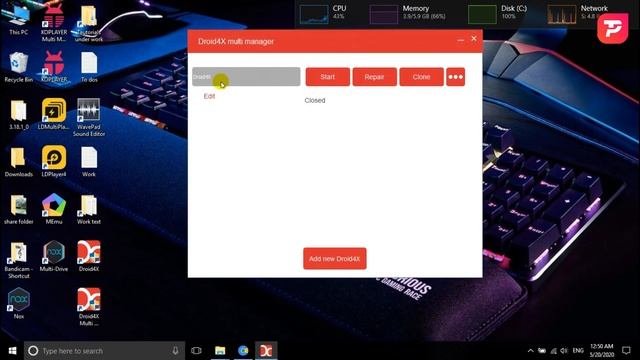Viewport: 640px width, 360px height.
Task: Open File Explorer from the taskbar
Action: coord(220,351)
